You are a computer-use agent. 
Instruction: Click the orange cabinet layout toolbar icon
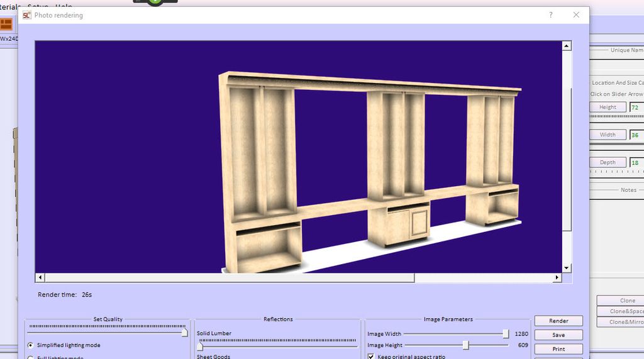[x=6, y=25]
